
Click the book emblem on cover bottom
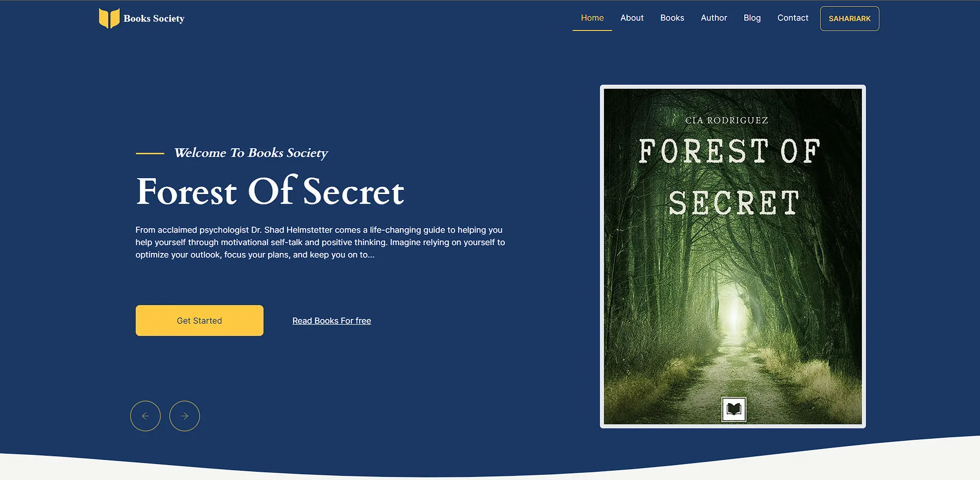point(733,410)
